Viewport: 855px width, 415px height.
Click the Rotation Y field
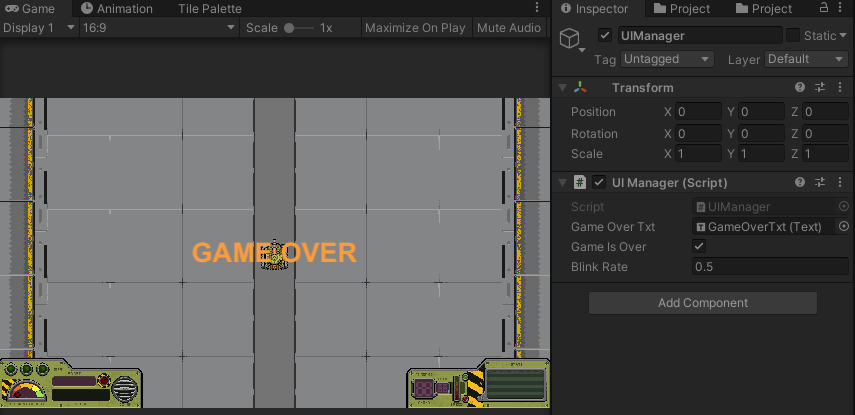[x=762, y=134]
